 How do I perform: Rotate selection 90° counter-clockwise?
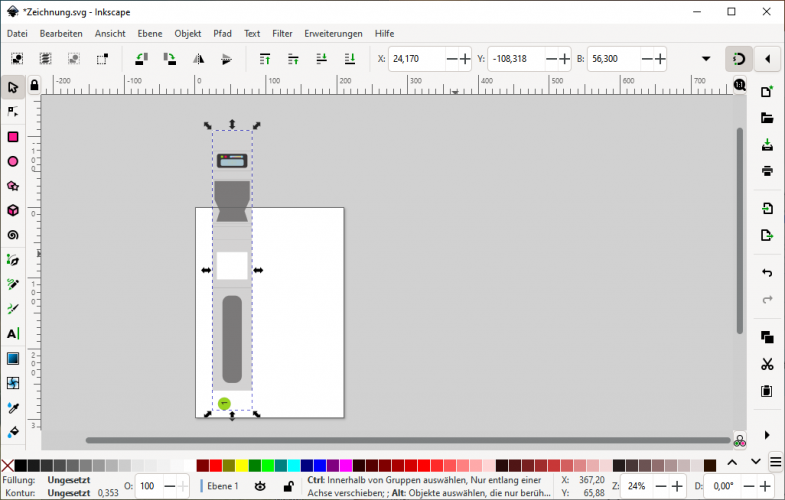pyautogui.click(x=142, y=59)
